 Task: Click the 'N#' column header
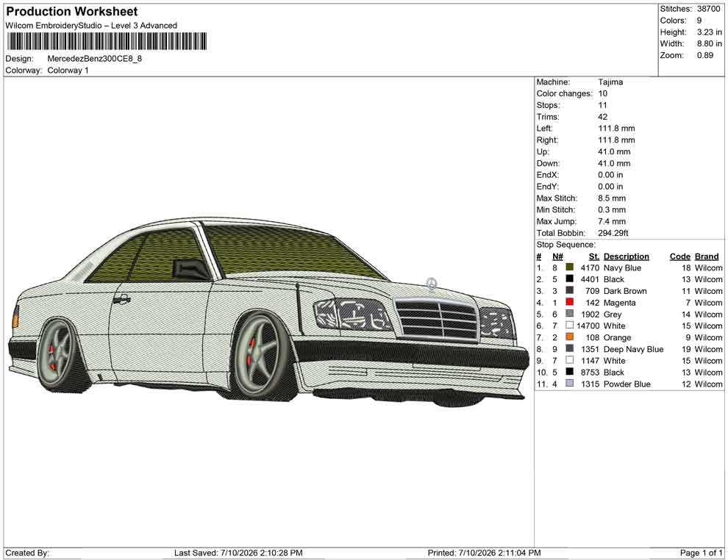(557, 256)
